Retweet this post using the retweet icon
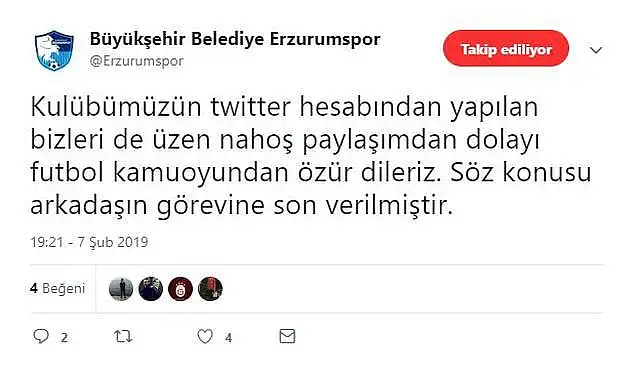Viewport: 640px width, 373px height. click(123, 337)
